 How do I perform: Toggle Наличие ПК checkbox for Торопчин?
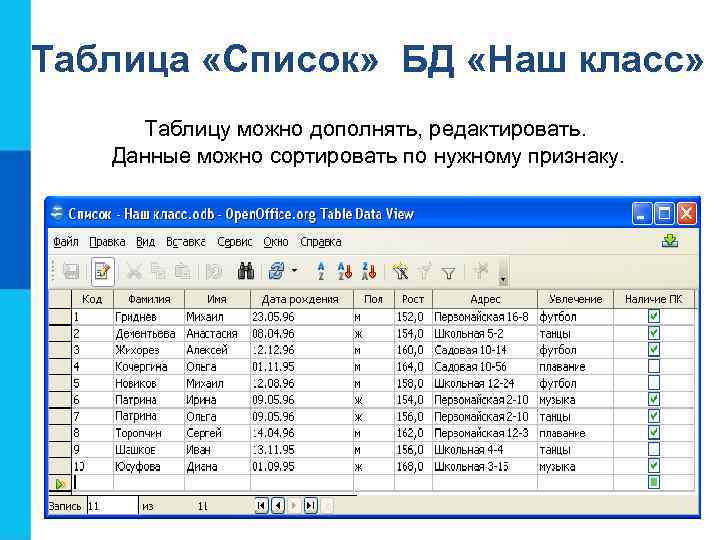tap(654, 433)
